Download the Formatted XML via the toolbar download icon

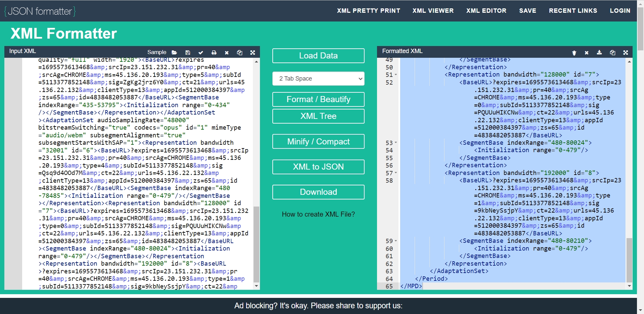click(x=599, y=52)
